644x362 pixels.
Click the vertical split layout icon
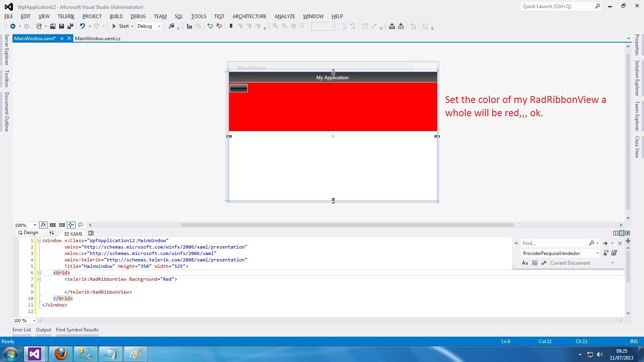(615, 233)
